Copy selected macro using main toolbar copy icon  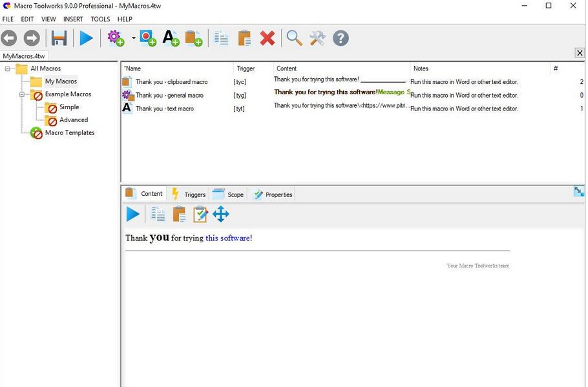click(221, 38)
